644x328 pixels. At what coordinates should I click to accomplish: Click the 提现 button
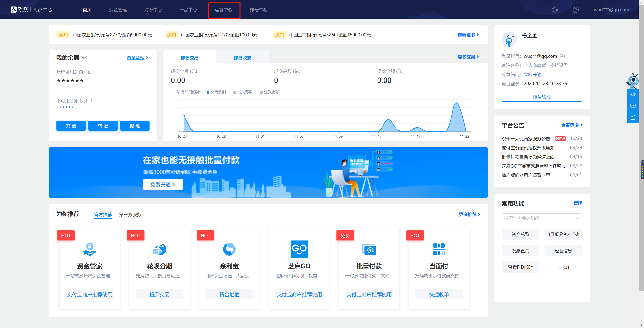click(x=134, y=126)
